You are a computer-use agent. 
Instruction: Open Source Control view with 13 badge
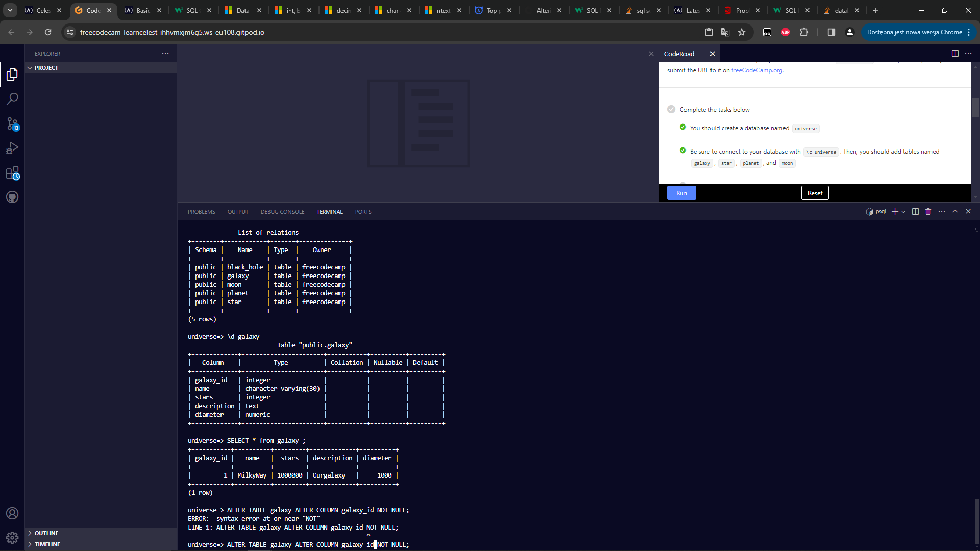[x=12, y=123]
